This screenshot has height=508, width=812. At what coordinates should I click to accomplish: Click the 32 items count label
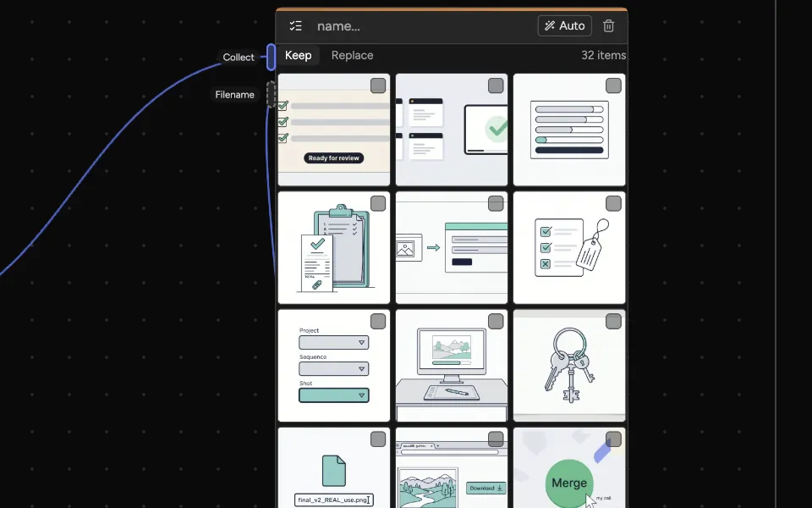pyautogui.click(x=603, y=56)
